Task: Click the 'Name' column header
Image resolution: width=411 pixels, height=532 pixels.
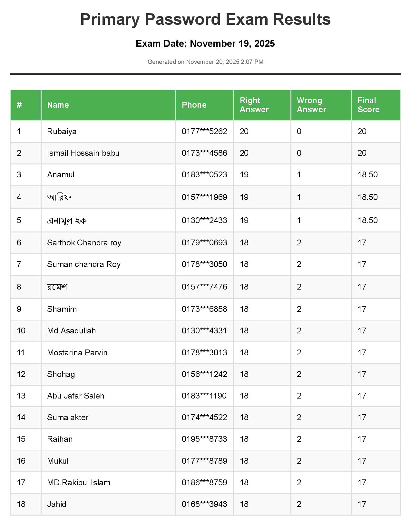Action: point(58,105)
